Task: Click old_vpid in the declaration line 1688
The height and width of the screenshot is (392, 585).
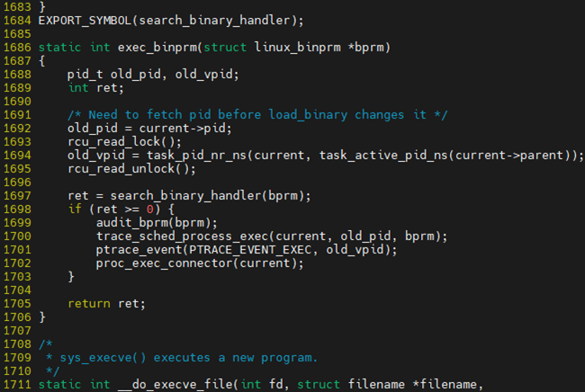Action: (203, 74)
